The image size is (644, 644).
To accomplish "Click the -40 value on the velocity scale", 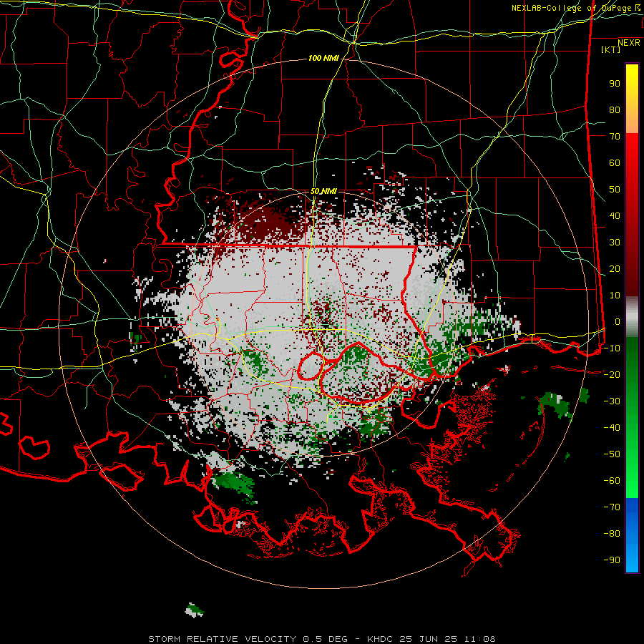I will click(x=612, y=428).
